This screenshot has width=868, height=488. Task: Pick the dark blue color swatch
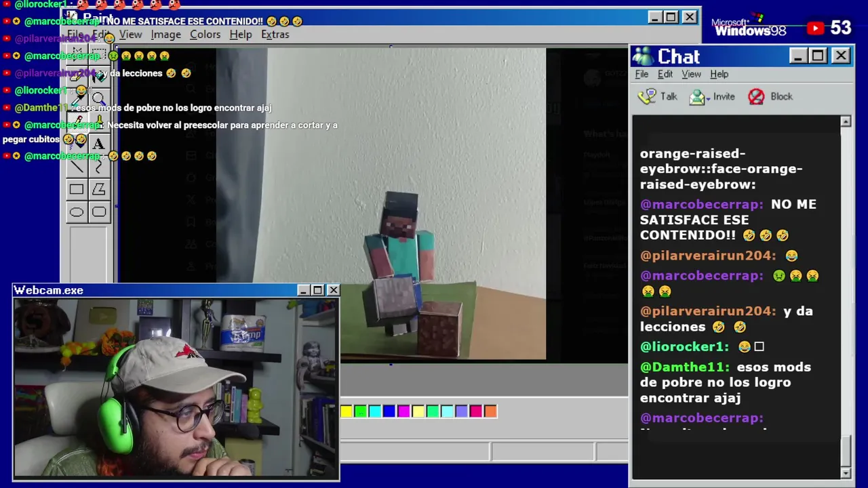tap(389, 411)
